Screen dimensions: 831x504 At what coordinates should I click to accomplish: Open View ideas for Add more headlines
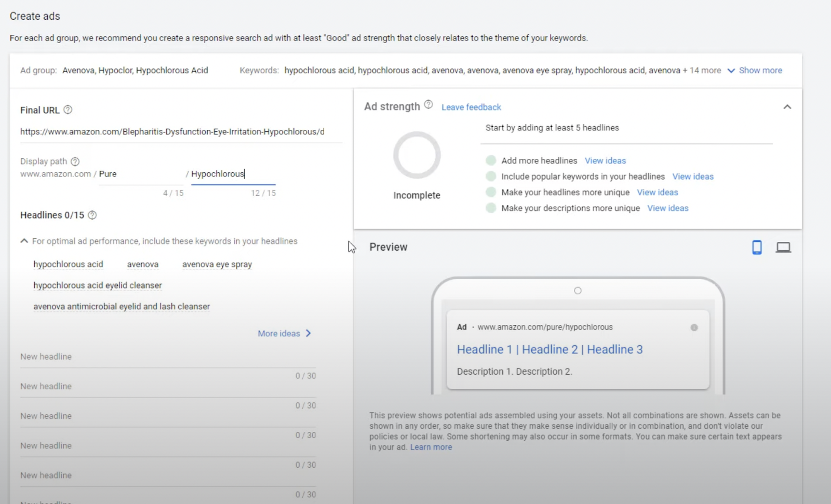605,161
